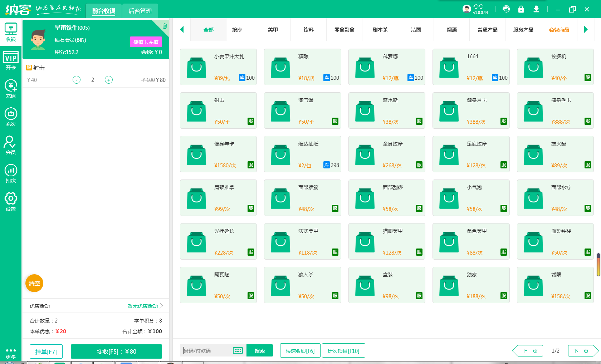This screenshot has height=364, width=601.
Task: Click the 实收[F5] payment button
Action: (116, 351)
